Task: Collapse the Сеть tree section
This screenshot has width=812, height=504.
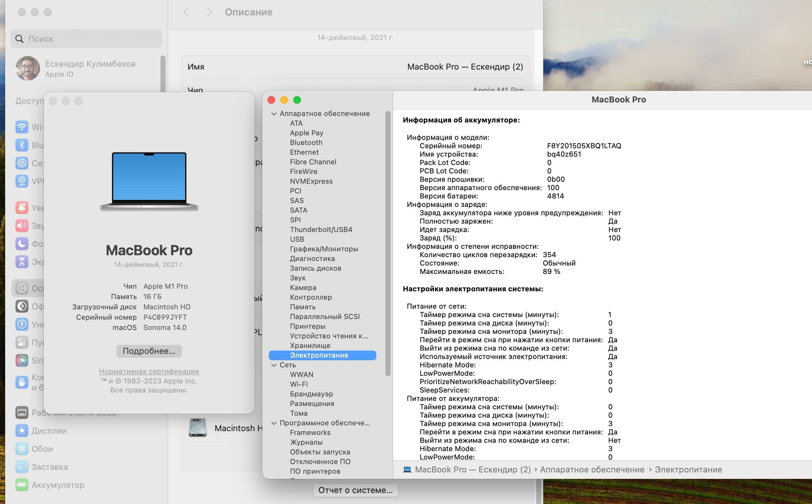Action: point(274,365)
